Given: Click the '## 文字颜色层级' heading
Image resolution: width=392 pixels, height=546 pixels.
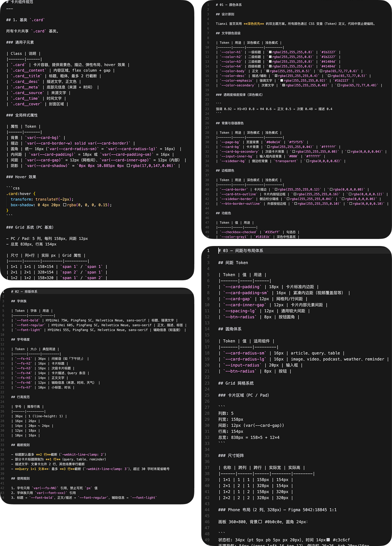Looking at the screenshot, I should (x=228, y=33).
